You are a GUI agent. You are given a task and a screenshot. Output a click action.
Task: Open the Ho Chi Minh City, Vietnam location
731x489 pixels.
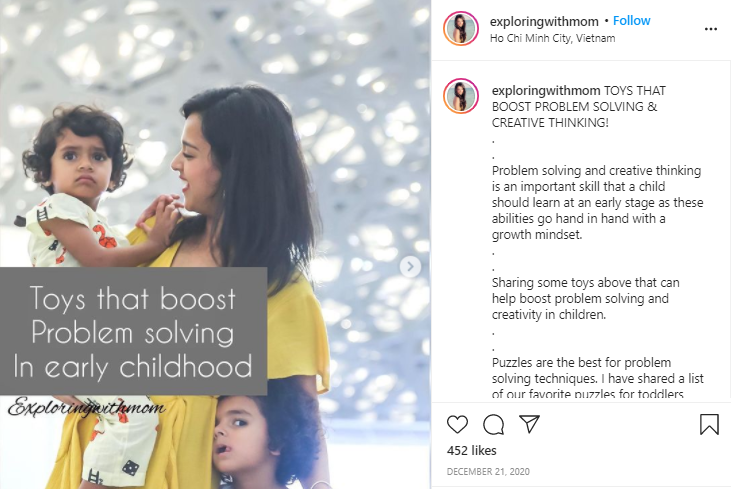click(552, 38)
